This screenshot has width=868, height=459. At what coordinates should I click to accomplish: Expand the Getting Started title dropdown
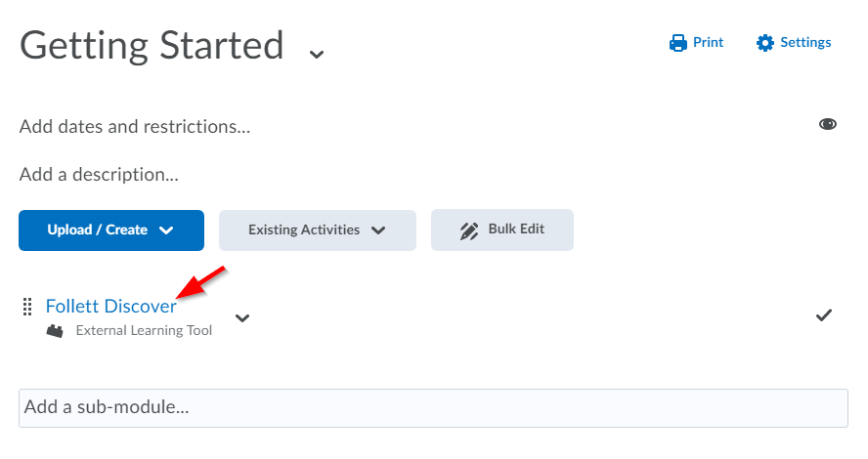coord(316,54)
